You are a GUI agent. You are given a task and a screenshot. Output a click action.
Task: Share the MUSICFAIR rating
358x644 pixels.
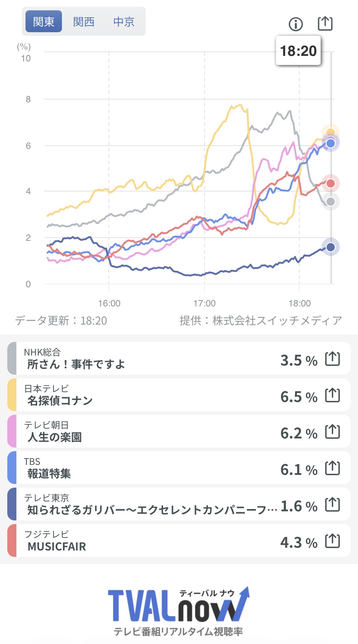(332, 541)
